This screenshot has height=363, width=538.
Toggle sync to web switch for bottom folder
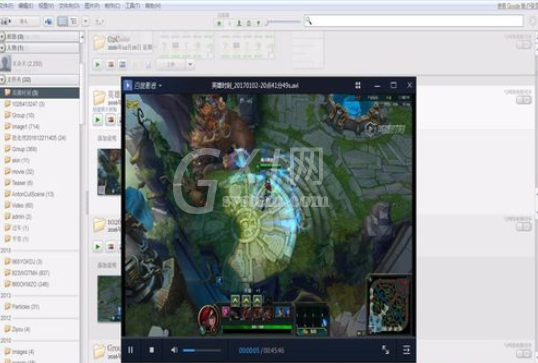pos(524,353)
